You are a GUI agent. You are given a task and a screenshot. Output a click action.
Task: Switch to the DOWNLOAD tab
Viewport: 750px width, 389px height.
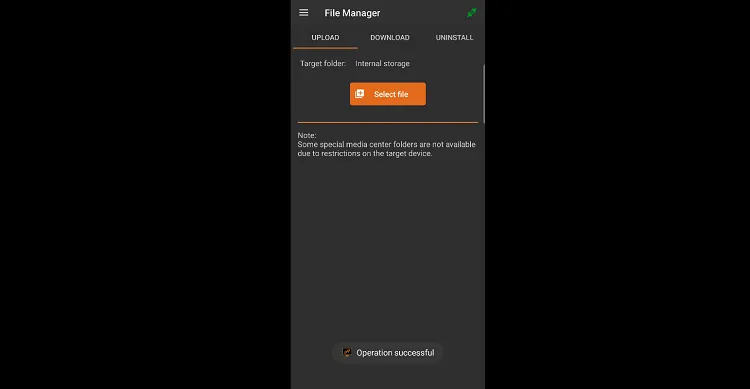click(390, 38)
